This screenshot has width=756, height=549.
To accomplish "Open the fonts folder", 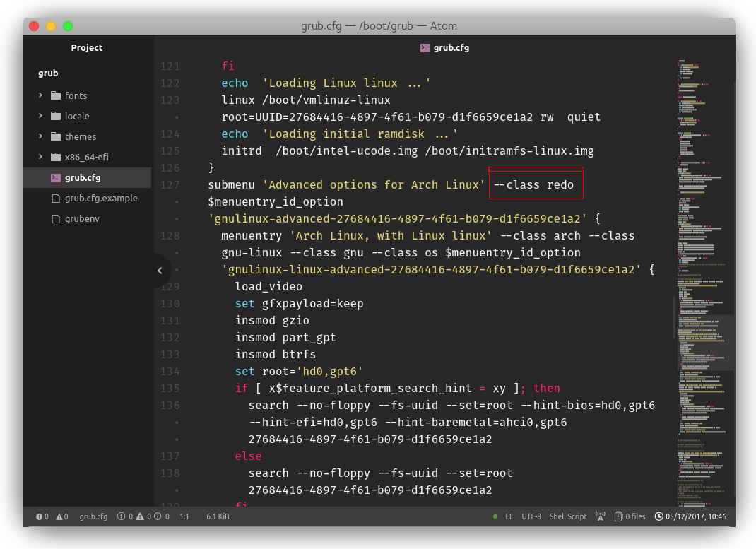I will point(76,95).
